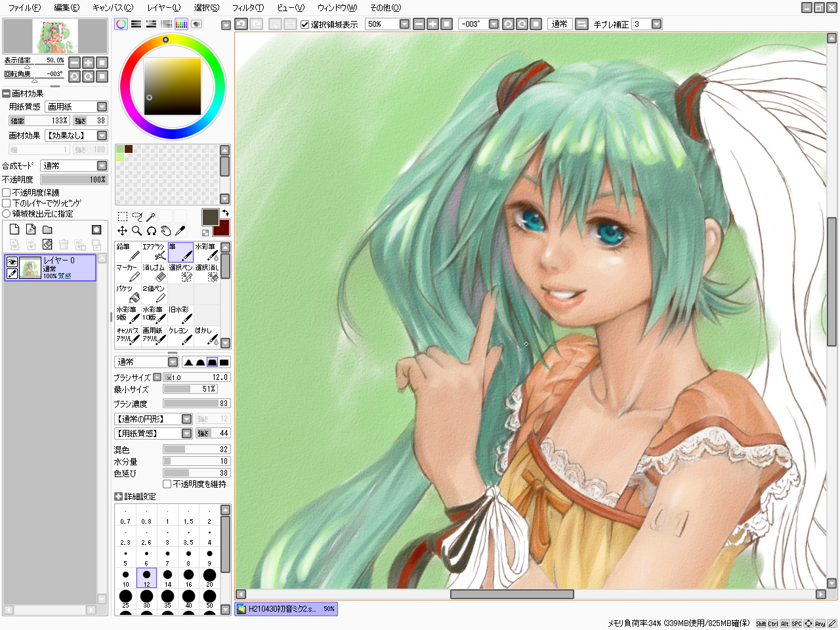Open the 画材効果 effect dropdown
Screen dimensions: 840x630
(x=102, y=135)
